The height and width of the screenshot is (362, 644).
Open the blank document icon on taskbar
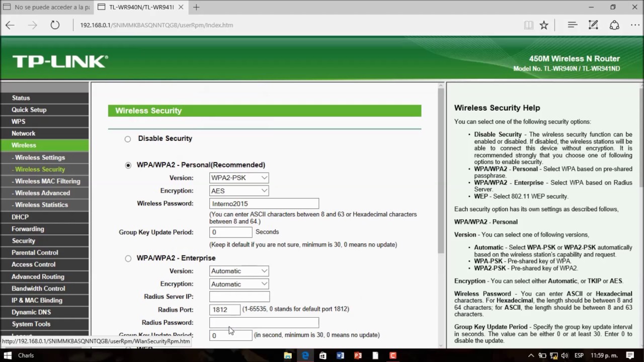tap(376, 355)
